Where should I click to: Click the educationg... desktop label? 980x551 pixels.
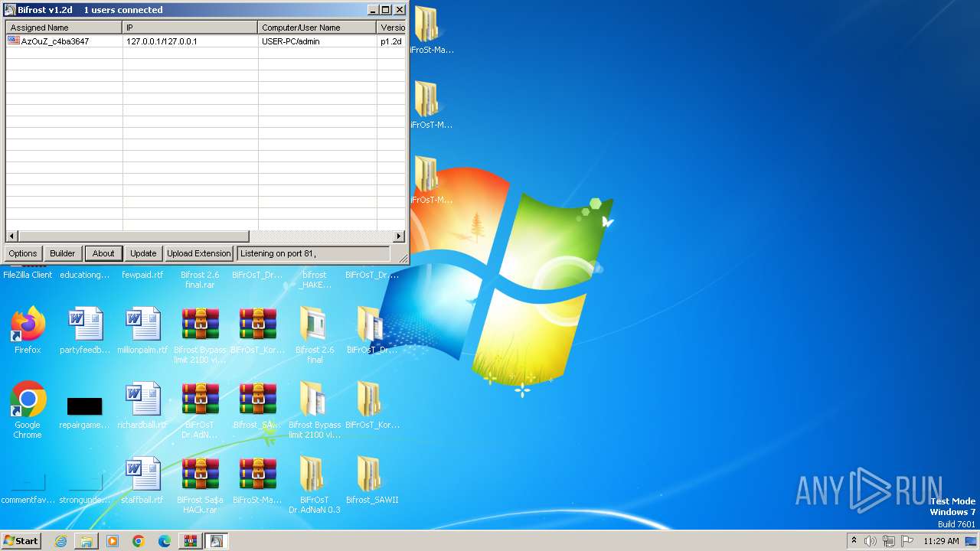click(x=85, y=275)
